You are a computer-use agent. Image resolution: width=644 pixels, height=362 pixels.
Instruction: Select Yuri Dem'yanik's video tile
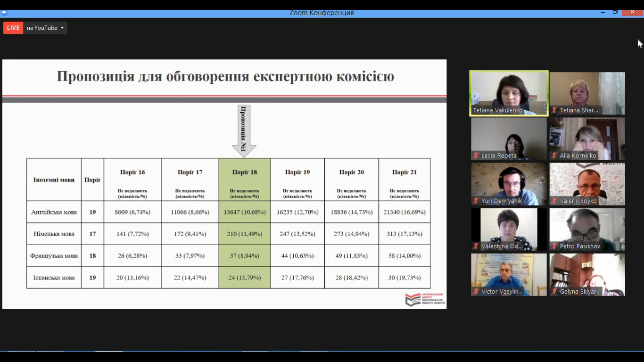(509, 184)
